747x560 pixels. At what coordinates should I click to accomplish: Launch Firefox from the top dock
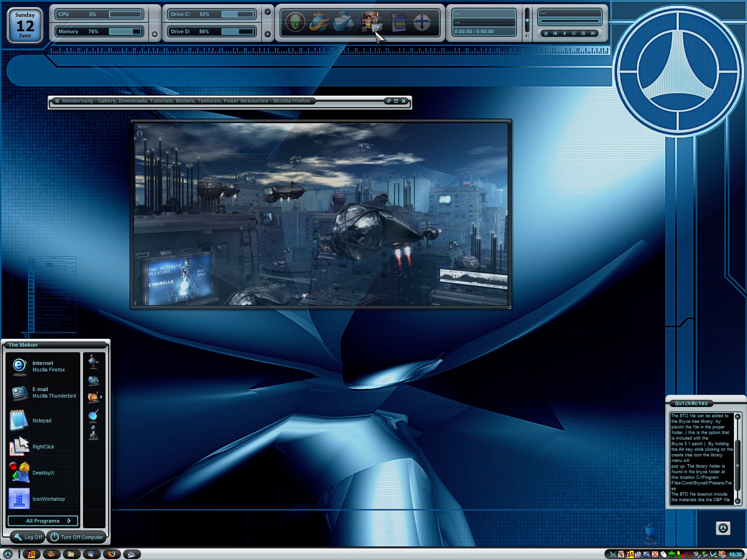320,22
